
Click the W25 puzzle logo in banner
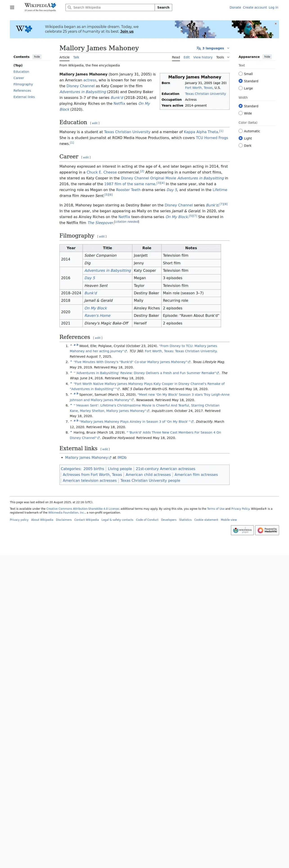click(24, 29)
